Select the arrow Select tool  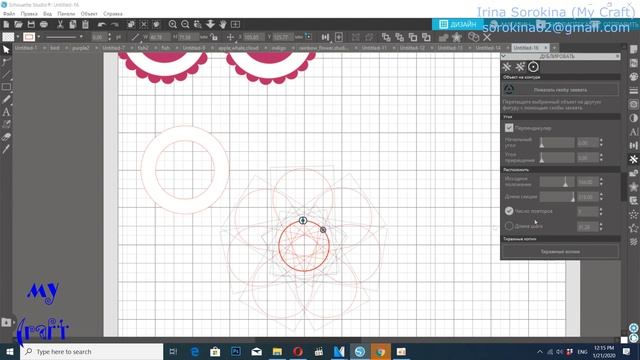click(x=6, y=50)
